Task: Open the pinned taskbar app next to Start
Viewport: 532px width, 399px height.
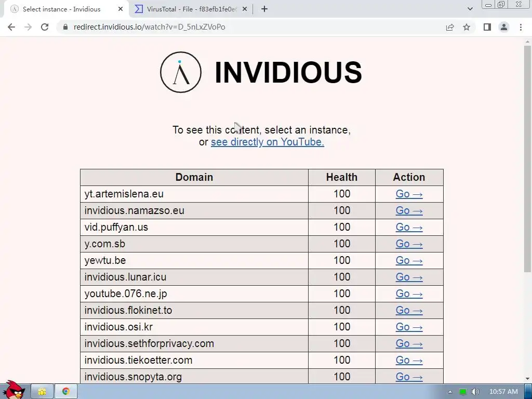Action: [x=42, y=392]
